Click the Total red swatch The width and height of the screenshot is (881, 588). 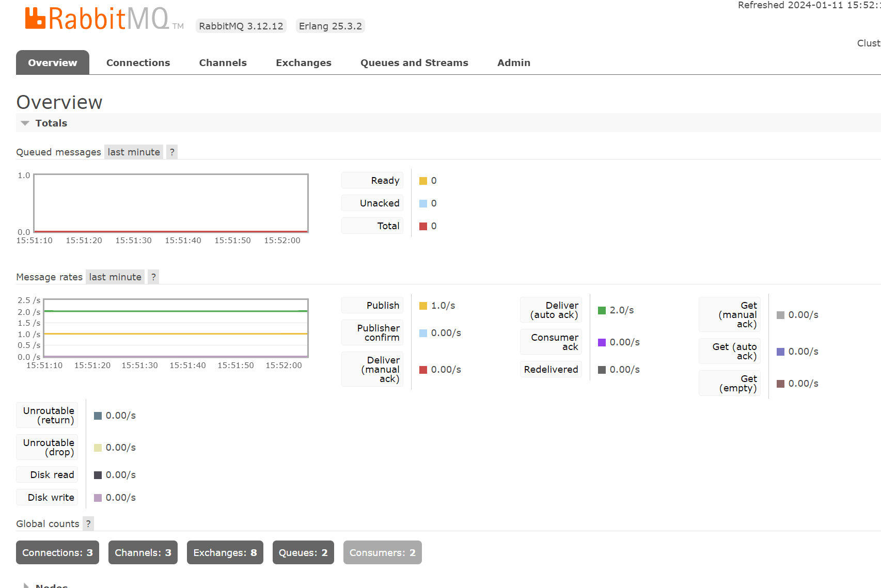pos(423,226)
